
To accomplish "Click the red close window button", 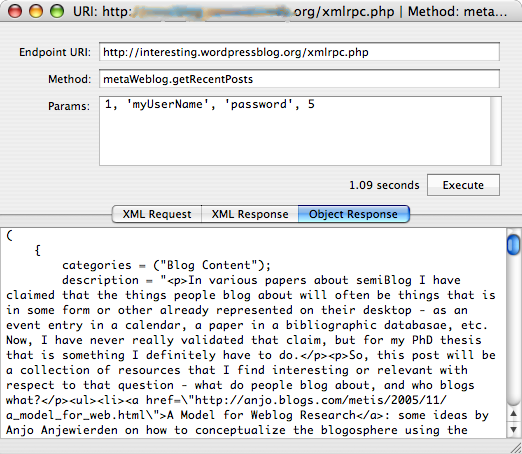I will (x=15, y=11).
